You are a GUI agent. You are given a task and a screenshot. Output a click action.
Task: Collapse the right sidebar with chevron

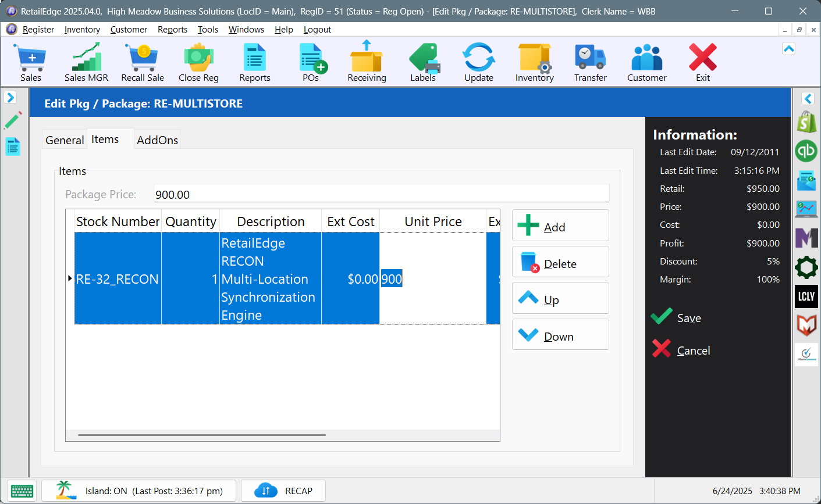coord(808,99)
